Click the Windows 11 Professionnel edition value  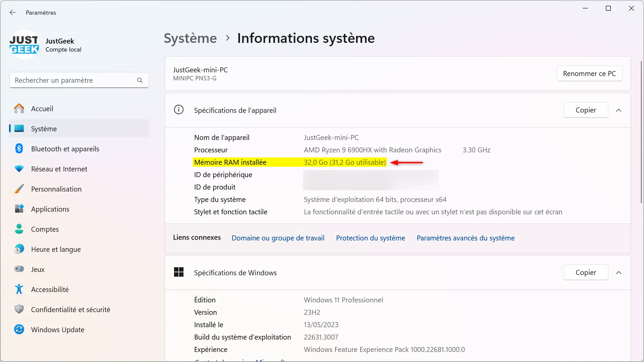(x=343, y=300)
